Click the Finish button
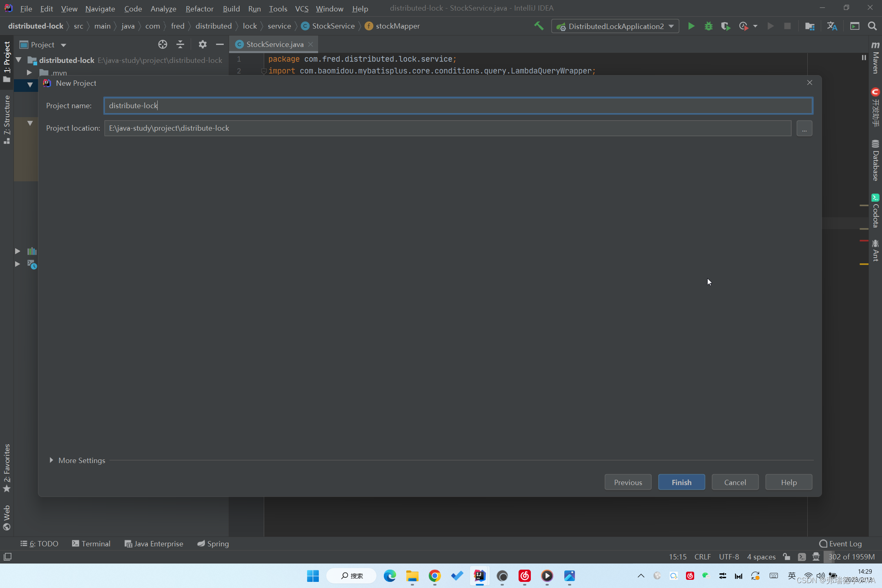 (x=681, y=482)
